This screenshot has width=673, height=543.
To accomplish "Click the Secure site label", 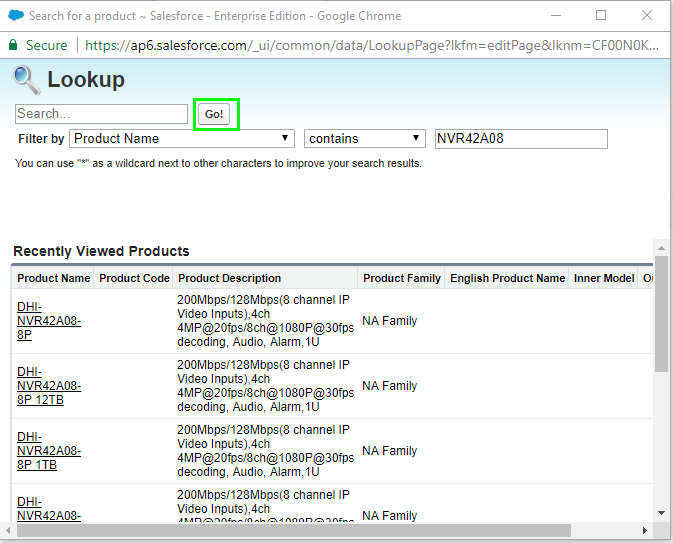I will coord(46,45).
